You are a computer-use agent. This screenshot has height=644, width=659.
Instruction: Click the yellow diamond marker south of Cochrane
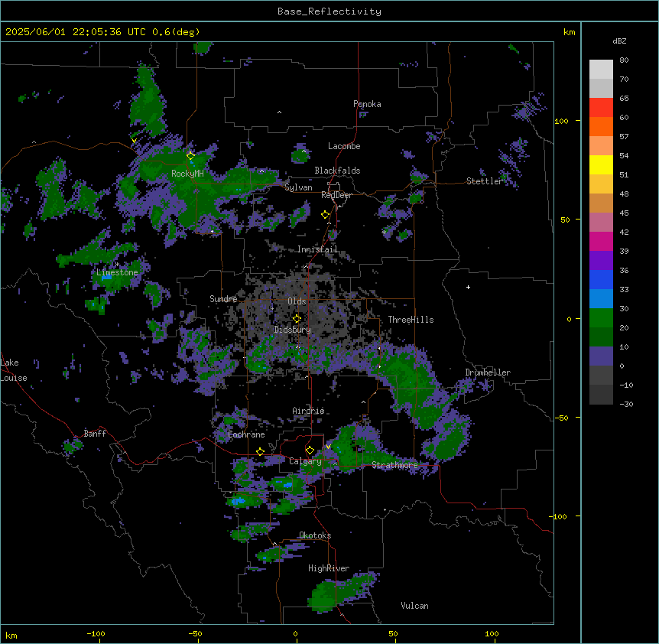260,451
